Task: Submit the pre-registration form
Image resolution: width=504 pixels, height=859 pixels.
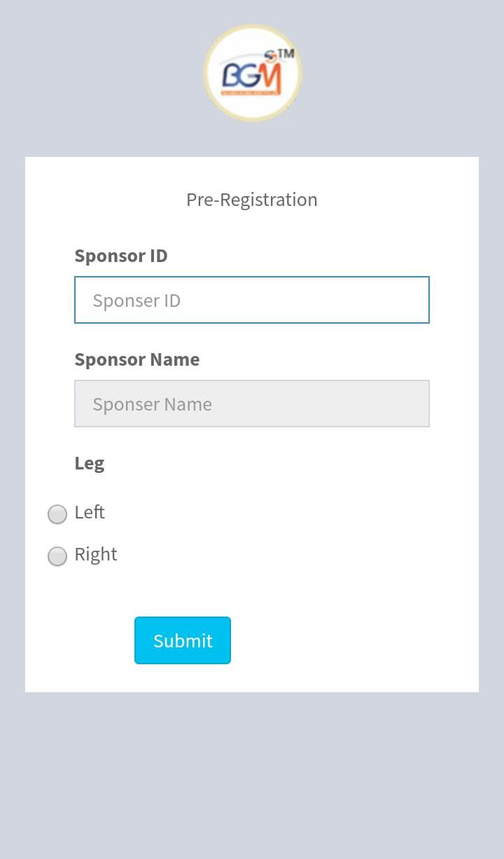Action: (x=183, y=640)
